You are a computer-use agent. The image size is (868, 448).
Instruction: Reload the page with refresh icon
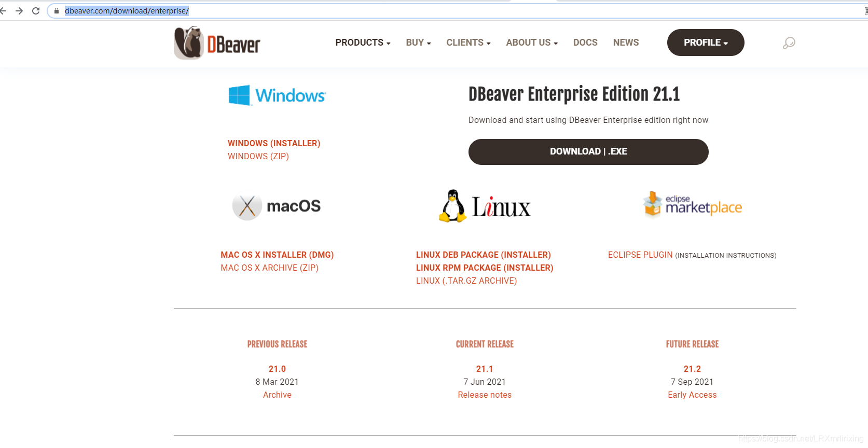(x=36, y=11)
